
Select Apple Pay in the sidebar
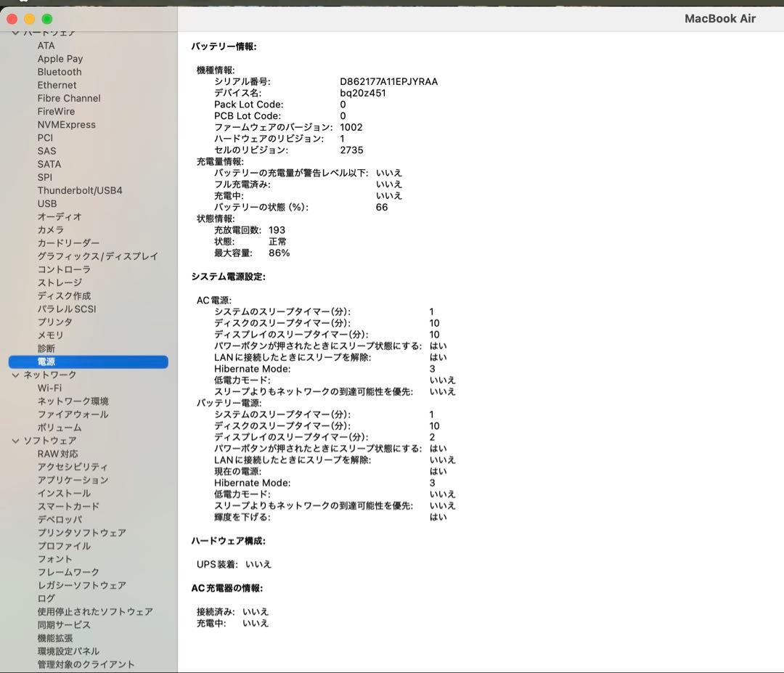point(60,58)
